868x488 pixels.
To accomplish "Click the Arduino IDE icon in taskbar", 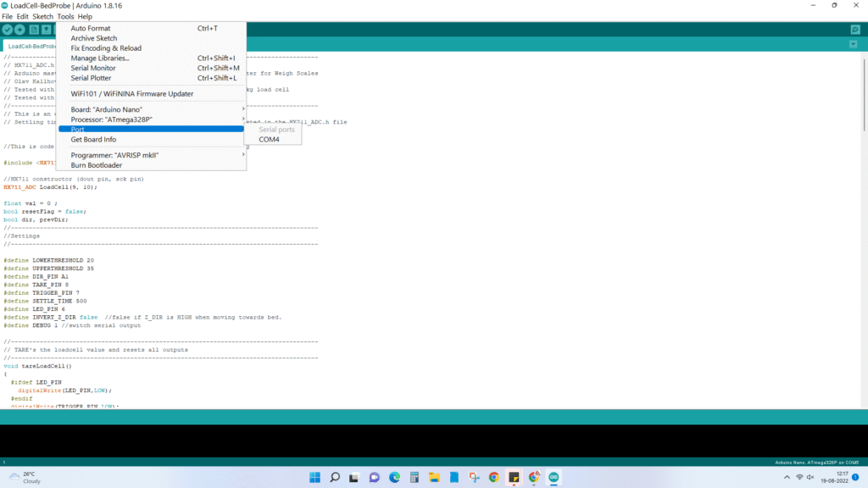I will coord(554,477).
